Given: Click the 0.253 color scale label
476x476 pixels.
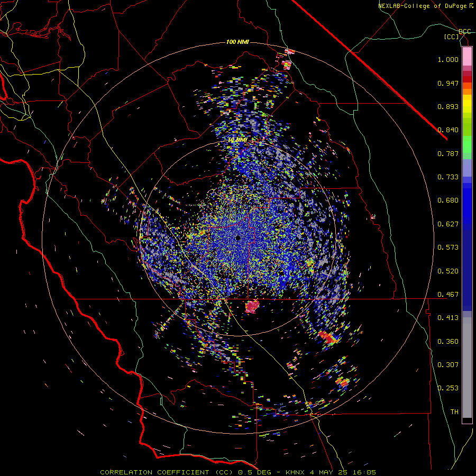Looking at the screenshot, I should 448,388.
